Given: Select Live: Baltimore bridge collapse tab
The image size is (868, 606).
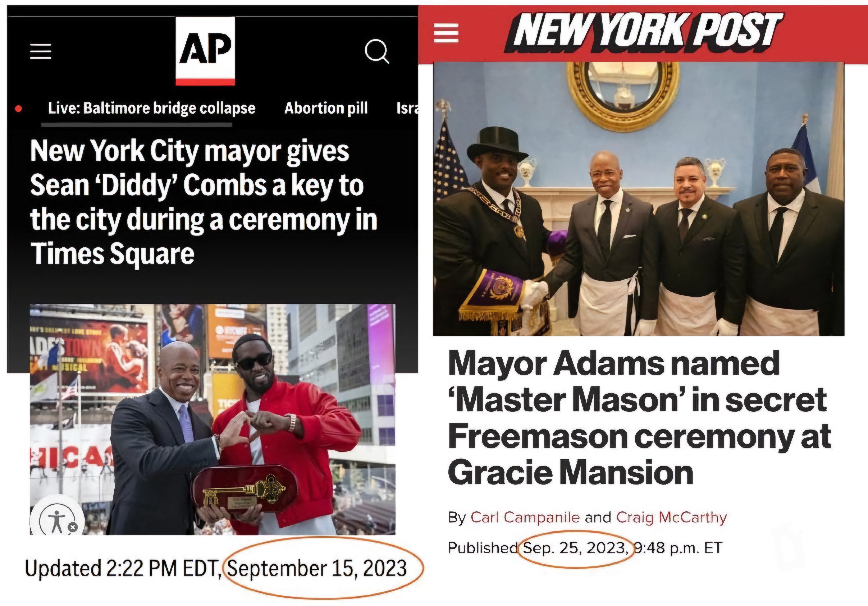Looking at the screenshot, I should [152, 108].
